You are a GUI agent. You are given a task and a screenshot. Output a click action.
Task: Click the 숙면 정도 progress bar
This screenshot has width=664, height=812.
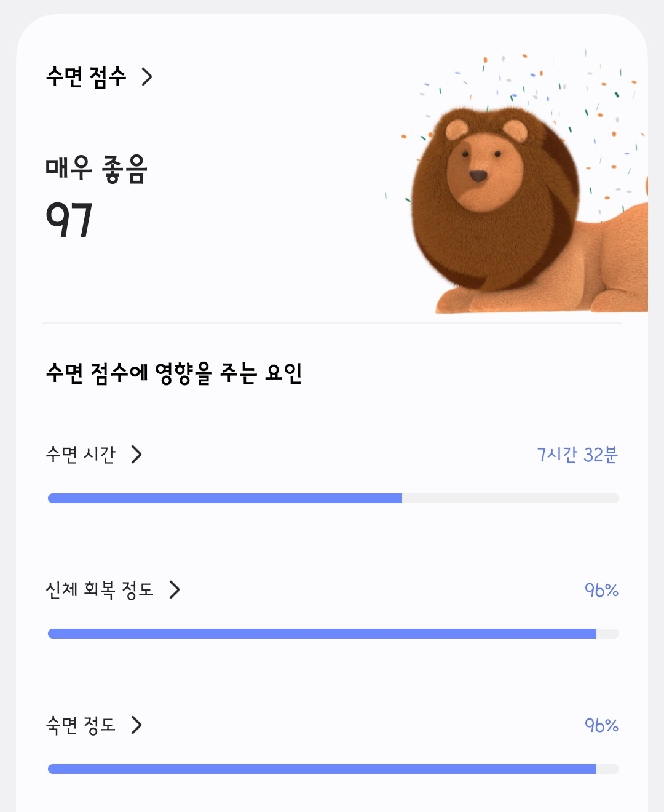[333, 769]
